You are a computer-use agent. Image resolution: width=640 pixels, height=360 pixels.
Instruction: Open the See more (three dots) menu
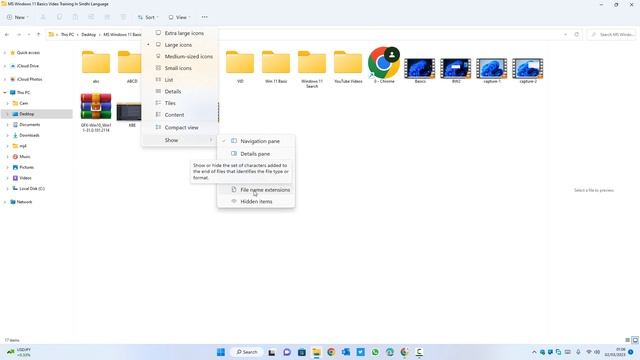pos(204,17)
